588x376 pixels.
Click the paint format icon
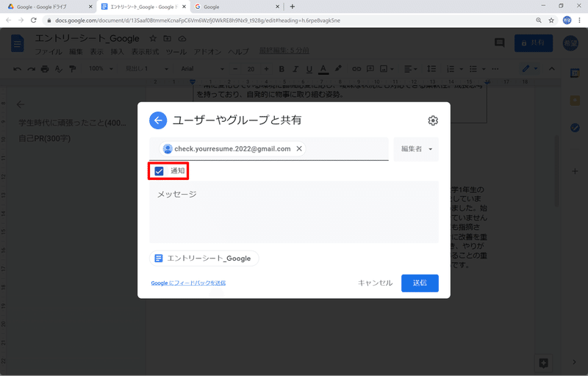pos(72,69)
